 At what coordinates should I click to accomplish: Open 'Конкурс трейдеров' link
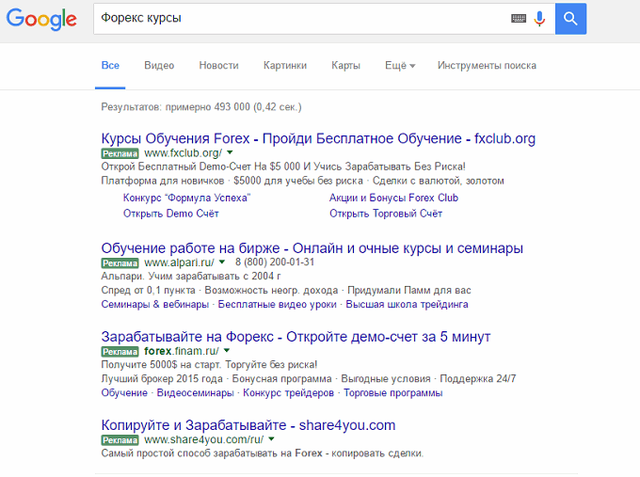[x=289, y=393]
